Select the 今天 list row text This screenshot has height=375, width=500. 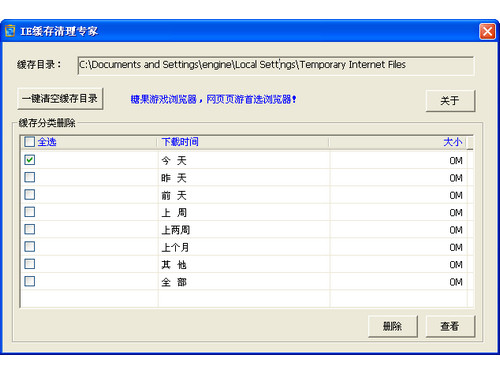pyautogui.click(x=174, y=161)
